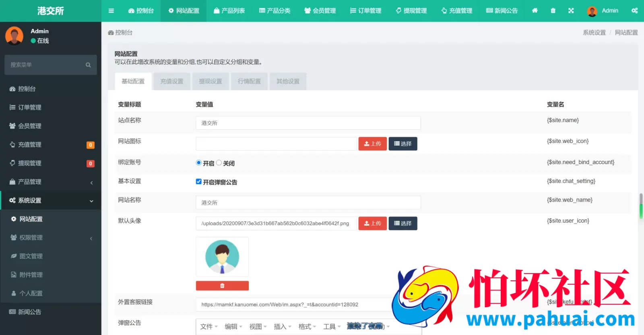Open editor 格式 dropdown menu
644x335 pixels.
[307, 327]
